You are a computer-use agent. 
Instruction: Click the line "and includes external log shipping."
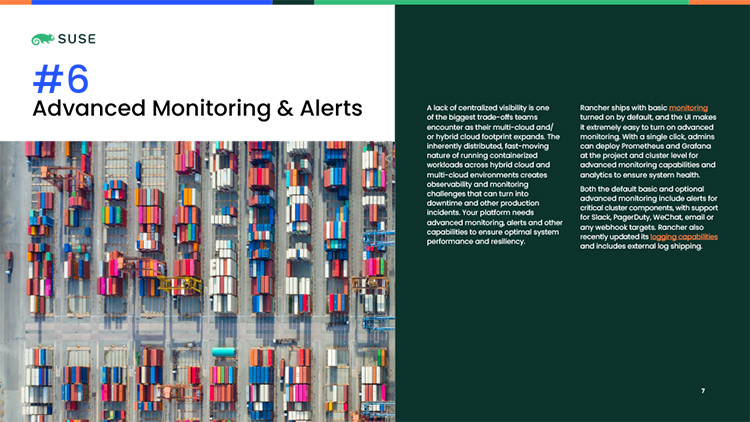[641, 247]
